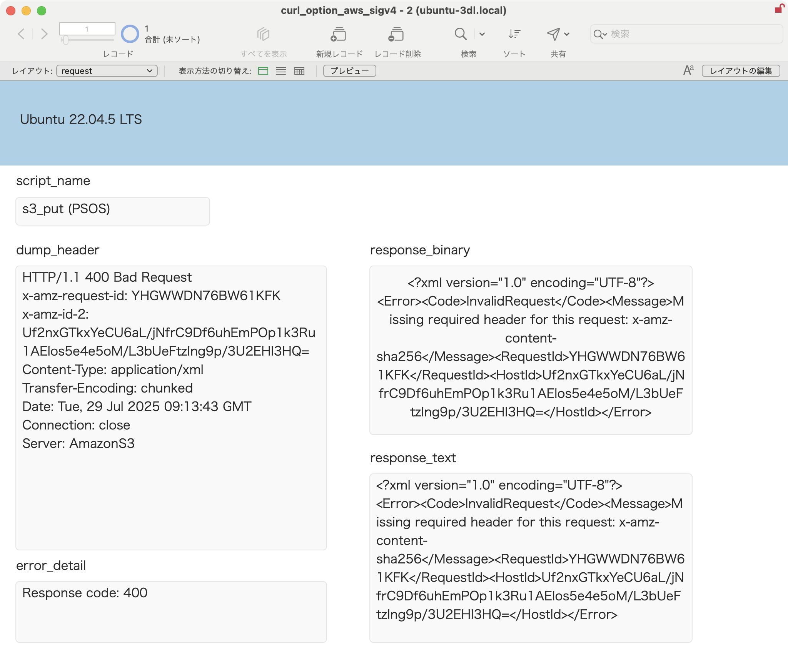The width and height of the screenshot is (788, 672).
Task: Click the Server: AmazonS3 line
Action: pyautogui.click(x=78, y=444)
